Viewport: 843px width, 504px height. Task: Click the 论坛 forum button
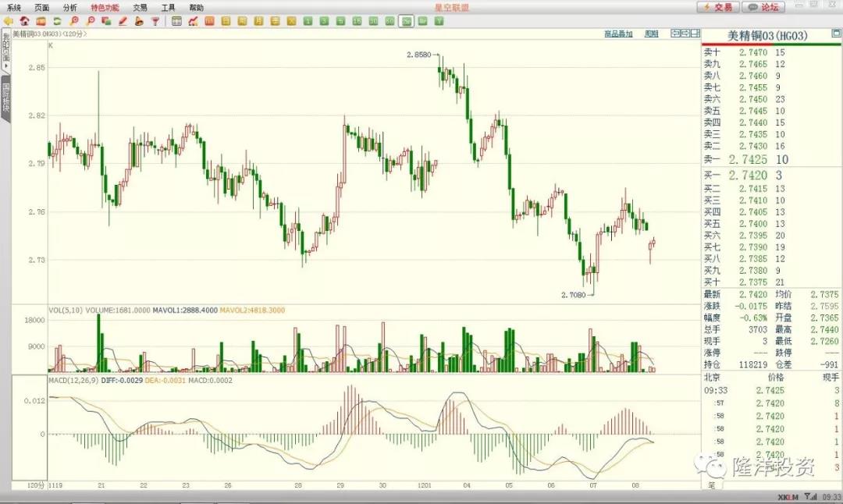[x=763, y=7]
